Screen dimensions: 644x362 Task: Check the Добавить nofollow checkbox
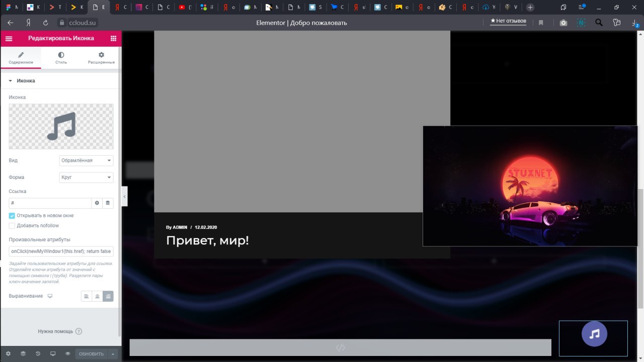pos(12,226)
